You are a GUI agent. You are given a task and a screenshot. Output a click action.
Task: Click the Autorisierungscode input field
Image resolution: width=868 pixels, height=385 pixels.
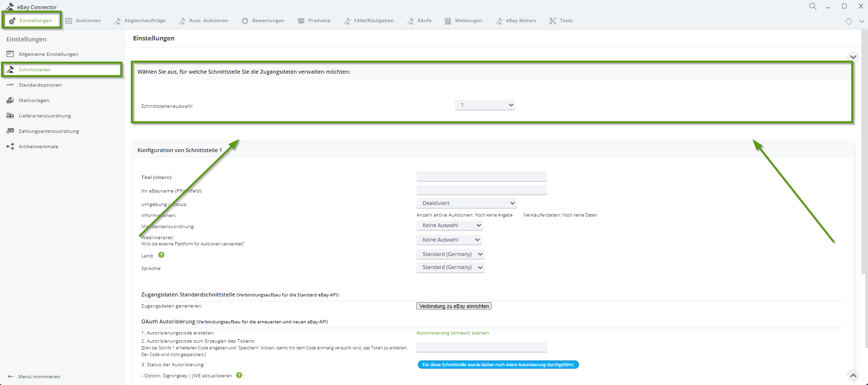[481, 347]
